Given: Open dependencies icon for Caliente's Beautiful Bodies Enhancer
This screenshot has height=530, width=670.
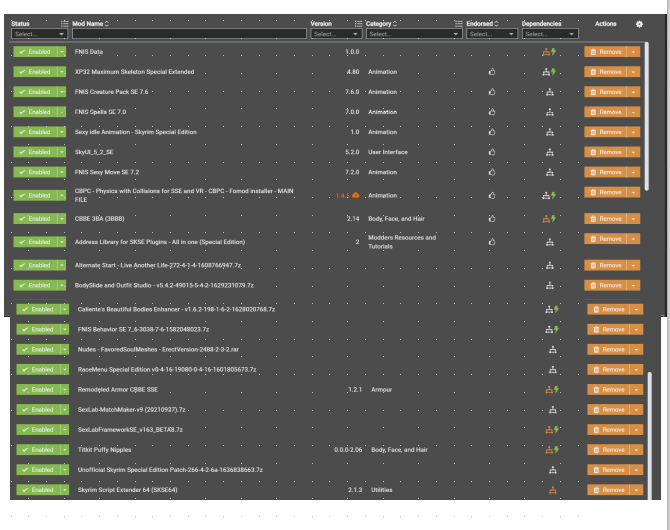Looking at the screenshot, I should (x=549, y=309).
